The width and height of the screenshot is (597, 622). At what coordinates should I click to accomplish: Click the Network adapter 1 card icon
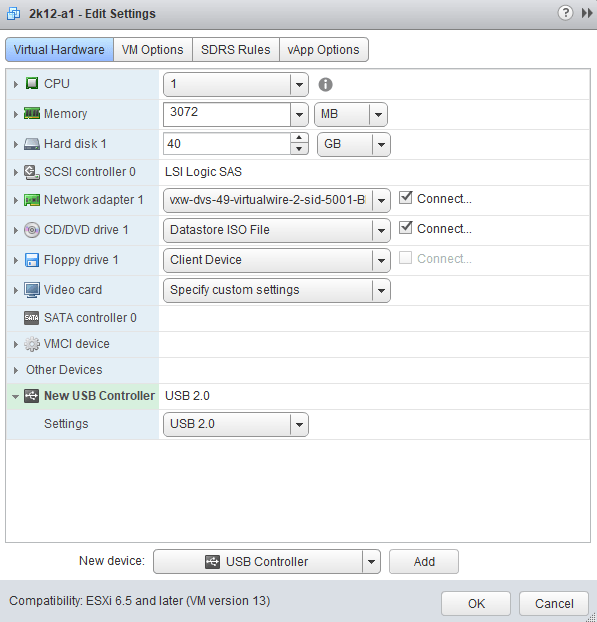coord(32,200)
